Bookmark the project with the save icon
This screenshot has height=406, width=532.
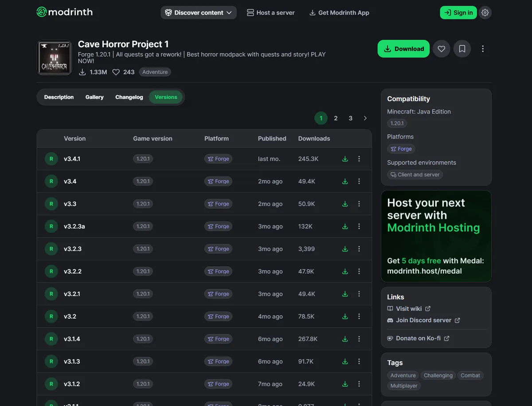point(462,49)
